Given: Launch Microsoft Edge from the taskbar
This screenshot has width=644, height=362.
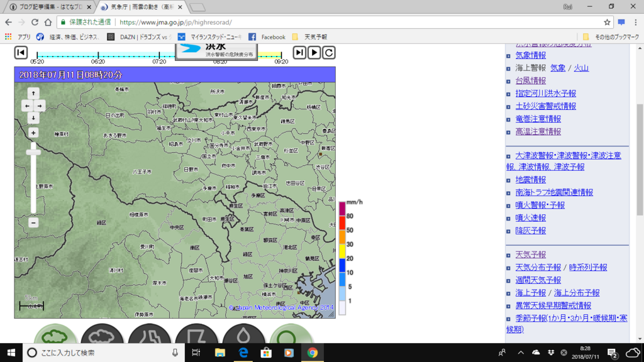Looking at the screenshot, I should click(243, 353).
